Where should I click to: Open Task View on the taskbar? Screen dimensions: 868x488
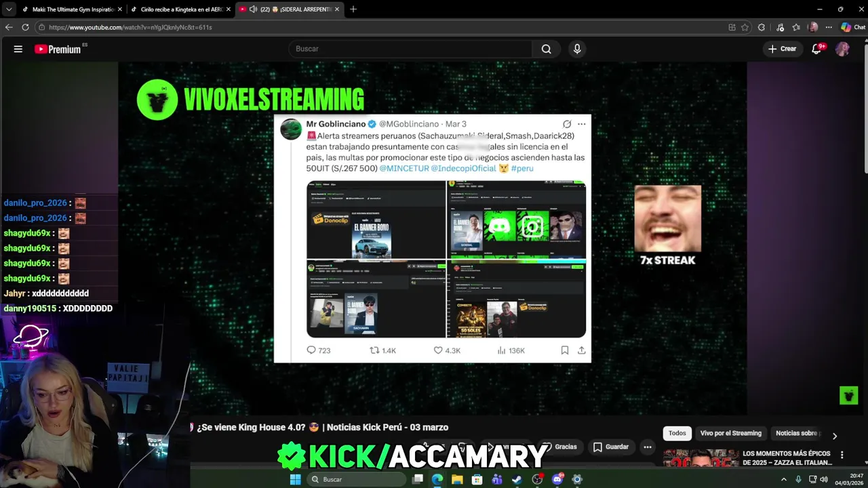click(418, 479)
